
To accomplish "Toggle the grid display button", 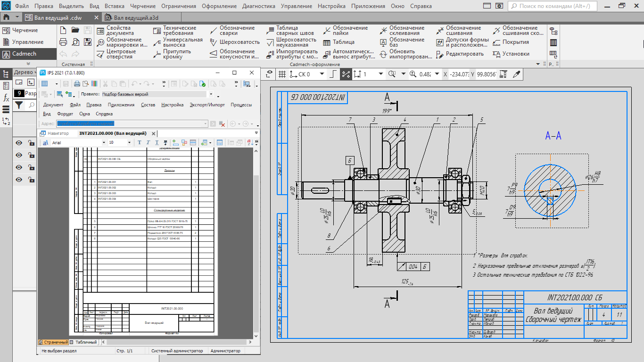I will click(x=282, y=74).
